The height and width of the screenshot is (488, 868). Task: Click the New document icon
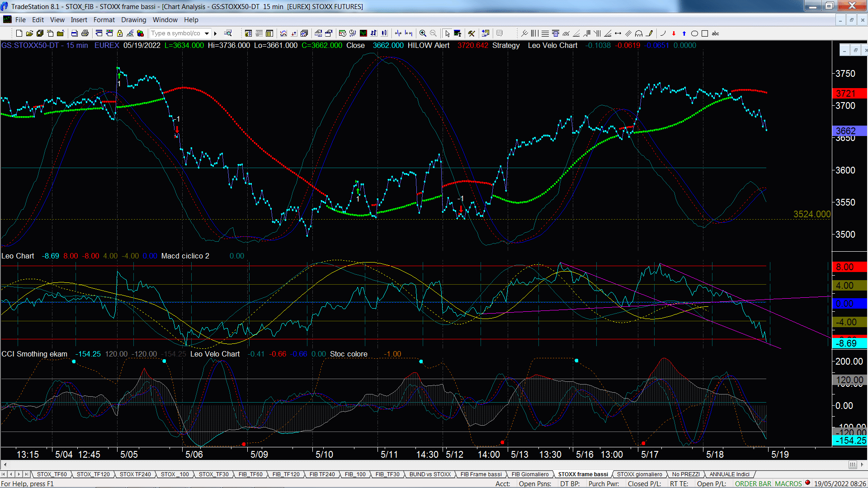(19, 33)
